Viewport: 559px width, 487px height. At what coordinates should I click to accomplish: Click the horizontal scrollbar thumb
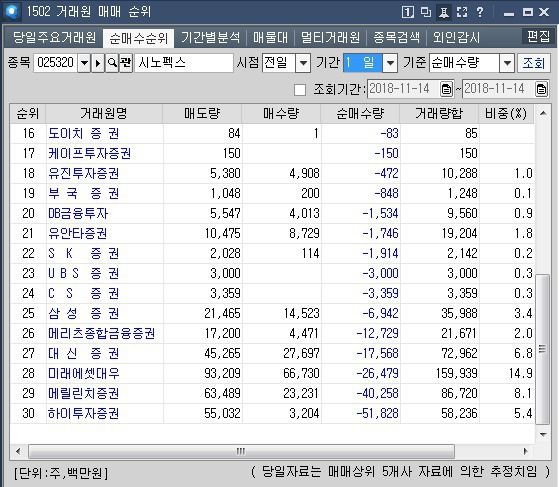(x=241, y=452)
